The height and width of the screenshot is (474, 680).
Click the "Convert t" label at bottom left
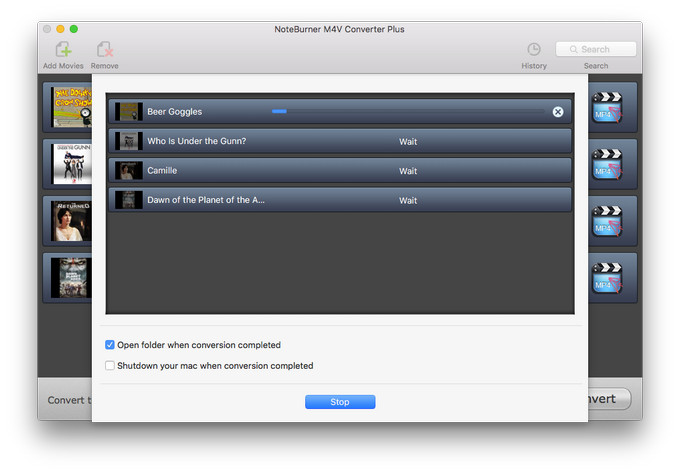pyautogui.click(x=69, y=400)
